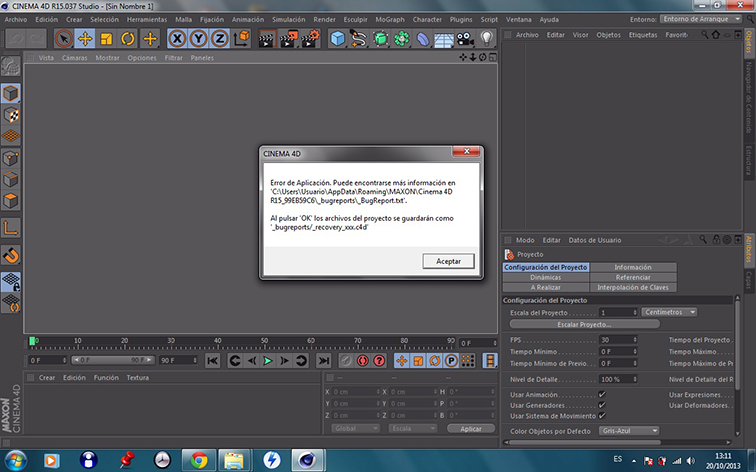Open the Interpolación de Claves tab
Image resolution: width=756 pixels, height=472 pixels.
pos(633,287)
